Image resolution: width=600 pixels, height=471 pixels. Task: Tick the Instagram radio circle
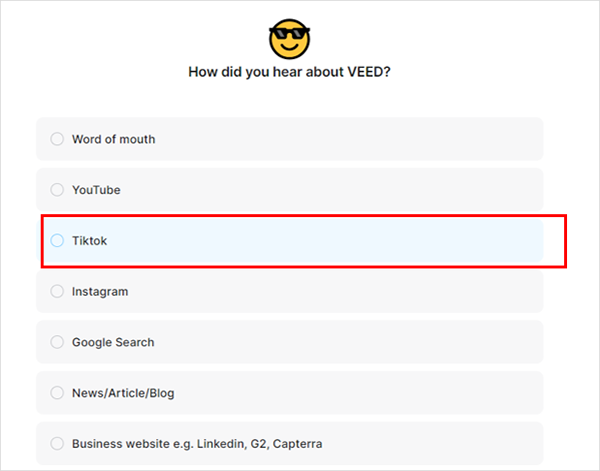[x=57, y=291]
